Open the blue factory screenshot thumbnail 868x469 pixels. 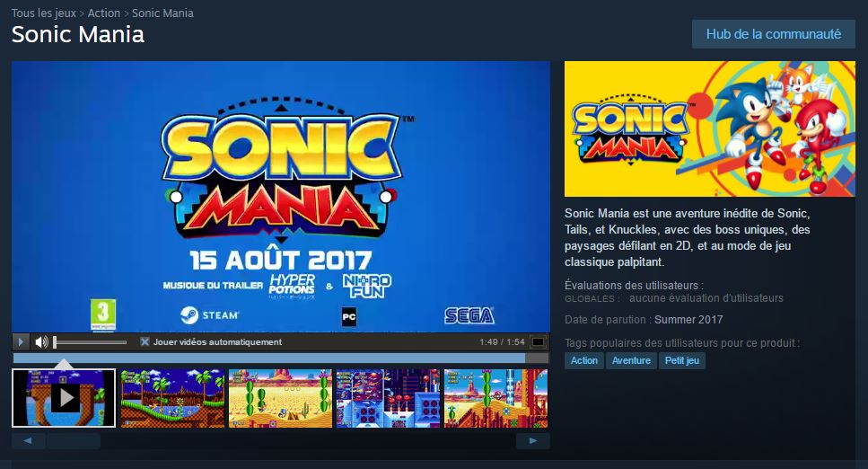point(388,398)
